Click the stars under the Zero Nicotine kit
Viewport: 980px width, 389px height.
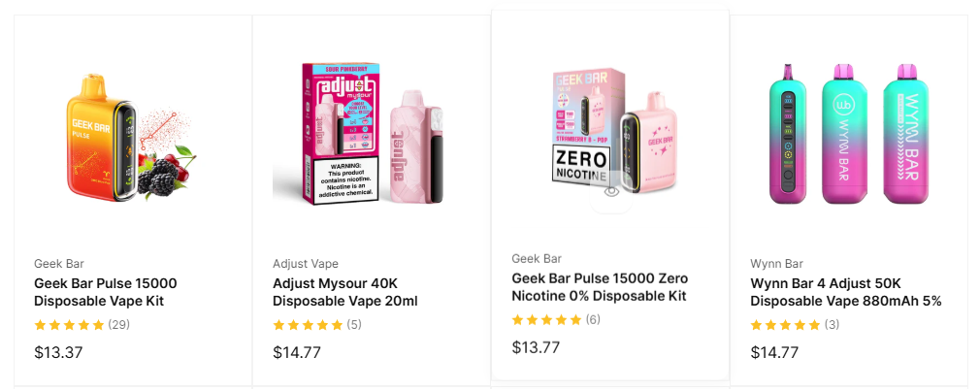click(546, 320)
